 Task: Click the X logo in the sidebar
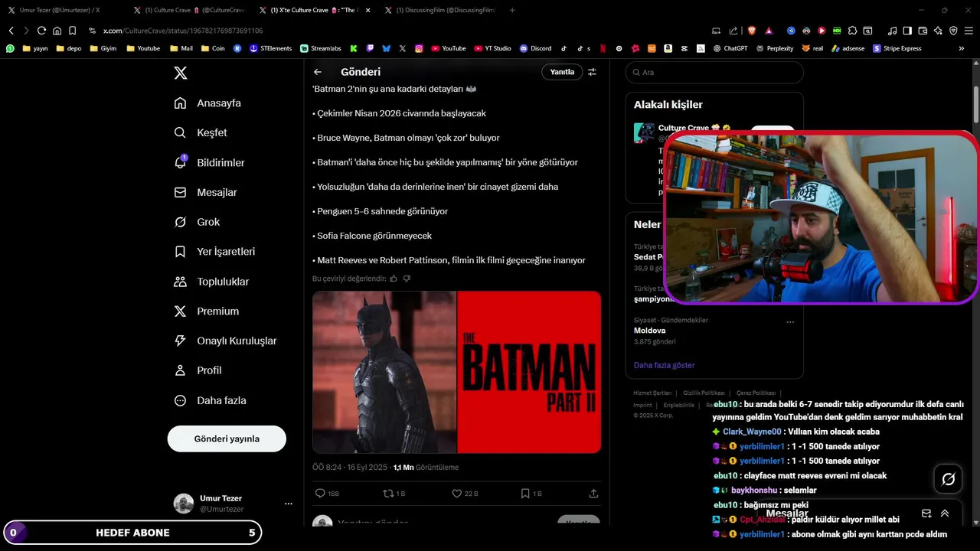tap(180, 73)
